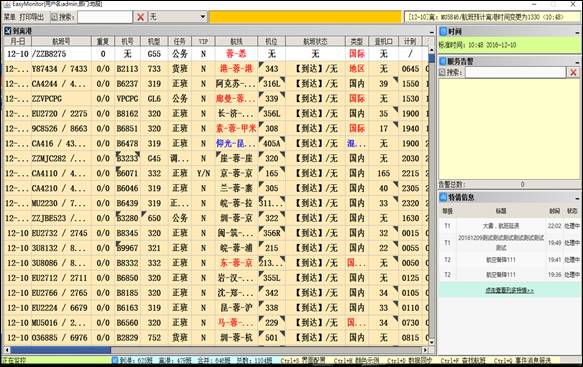Click the search icon in the top toolbar
583x367 pixels.
pos(54,17)
